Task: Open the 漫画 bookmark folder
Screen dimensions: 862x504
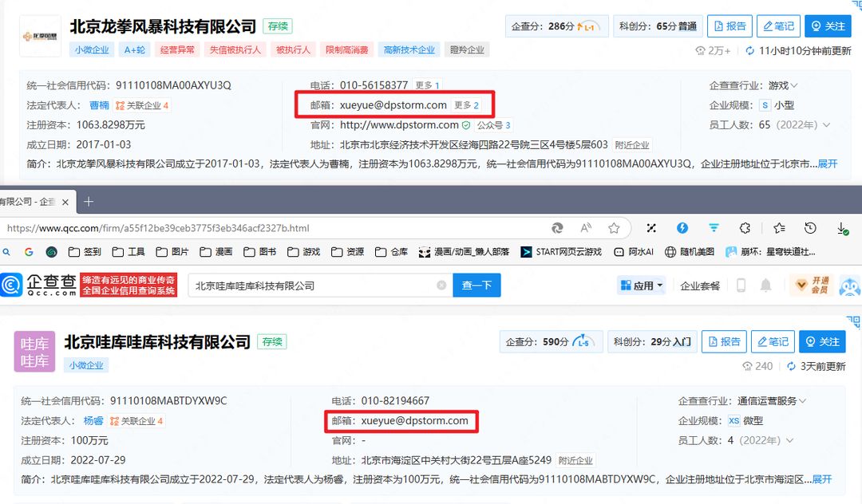Action: tap(215, 251)
